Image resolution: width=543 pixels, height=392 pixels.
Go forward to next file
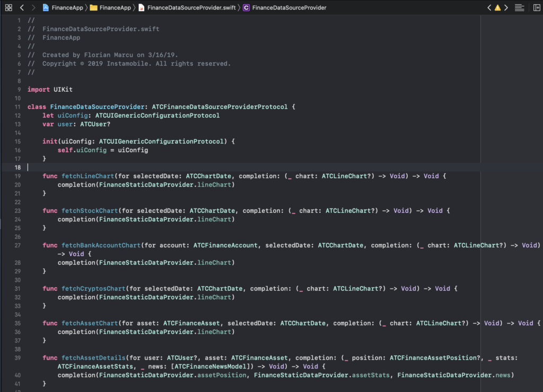(x=33, y=8)
